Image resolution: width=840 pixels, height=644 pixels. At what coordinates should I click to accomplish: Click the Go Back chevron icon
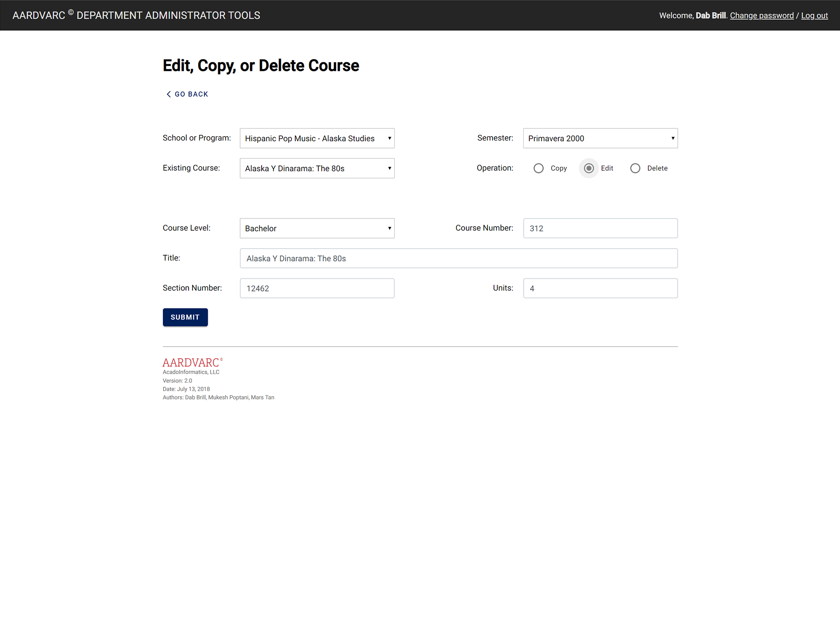(x=168, y=94)
